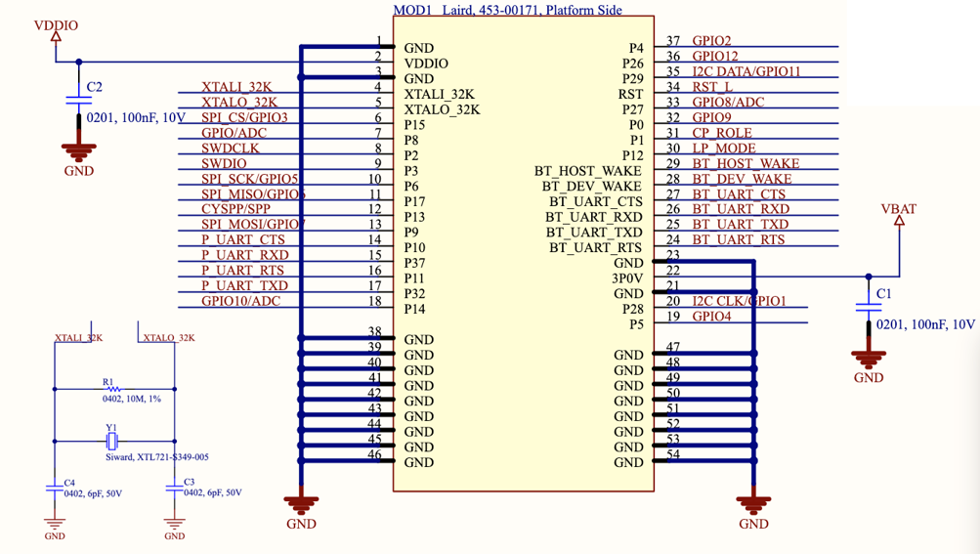Image resolution: width=980 pixels, height=554 pixels.
Task: Click the GND symbol below C4
Action: pos(55,525)
